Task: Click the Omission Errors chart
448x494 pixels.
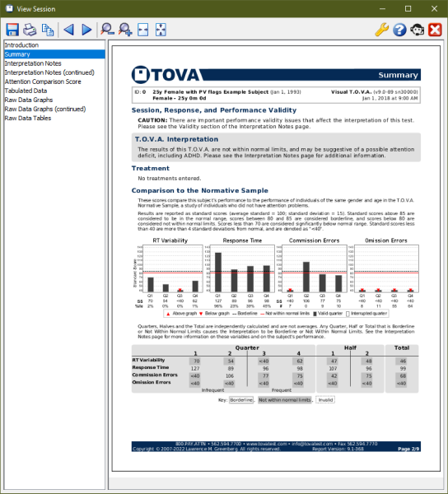Action: (x=386, y=268)
